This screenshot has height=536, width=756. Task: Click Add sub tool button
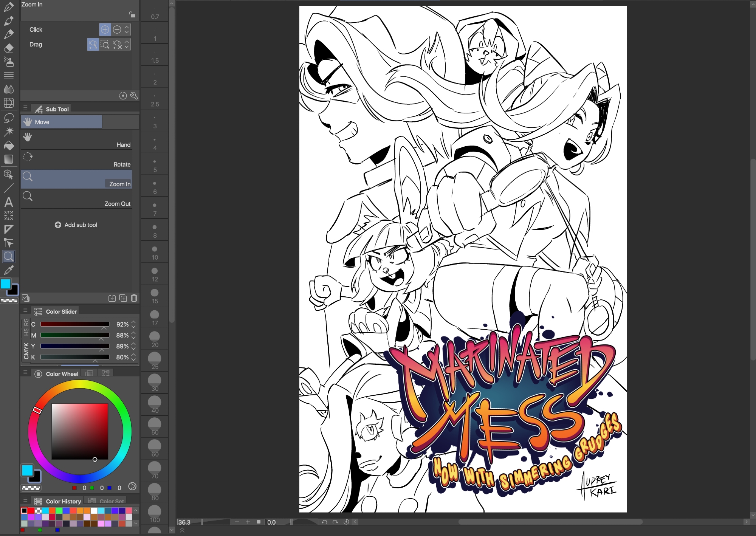pyautogui.click(x=76, y=225)
